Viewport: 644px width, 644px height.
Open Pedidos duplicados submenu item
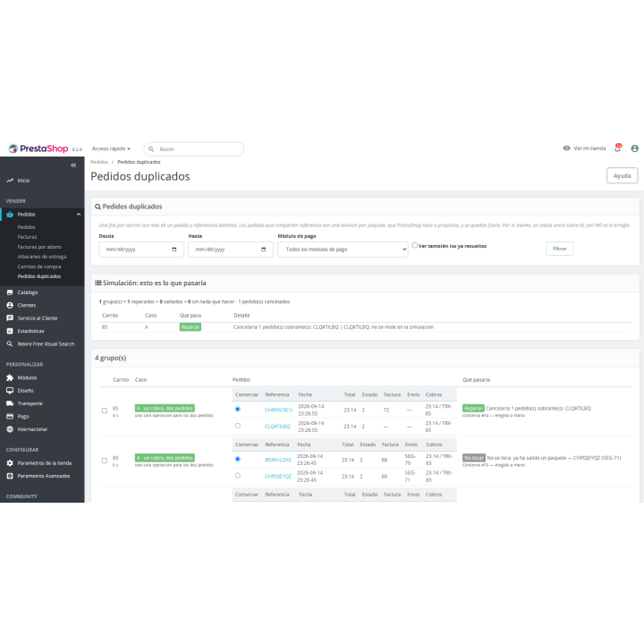pyautogui.click(x=39, y=276)
